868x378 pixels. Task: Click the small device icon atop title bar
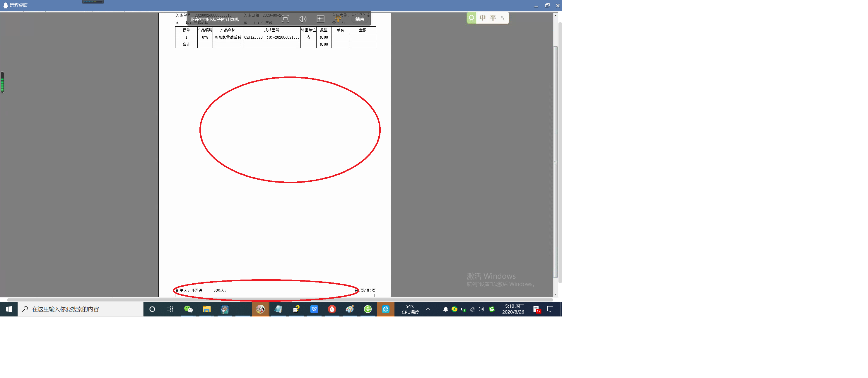[93, 2]
